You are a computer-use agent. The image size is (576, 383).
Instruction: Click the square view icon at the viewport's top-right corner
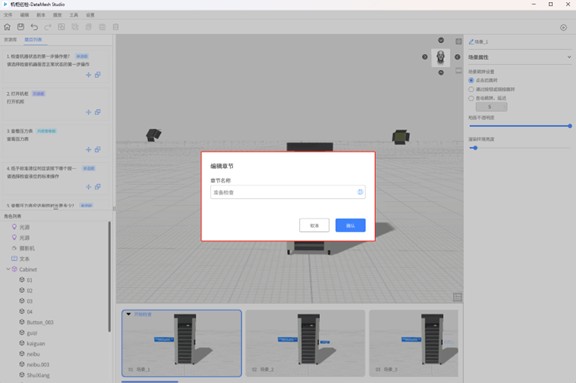[459, 41]
